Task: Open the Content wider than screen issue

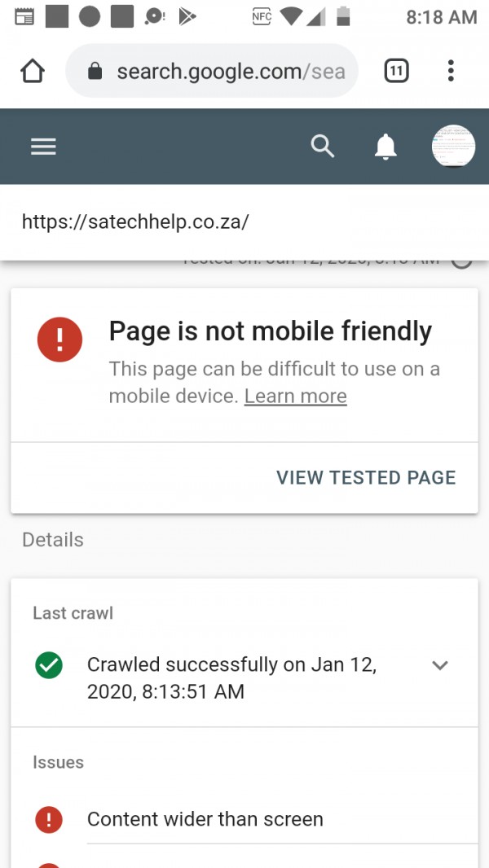Action: coord(205,819)
